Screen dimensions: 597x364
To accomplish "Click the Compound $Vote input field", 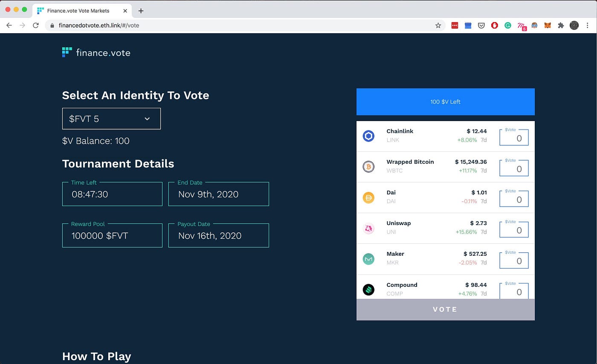I will [514, 291].
